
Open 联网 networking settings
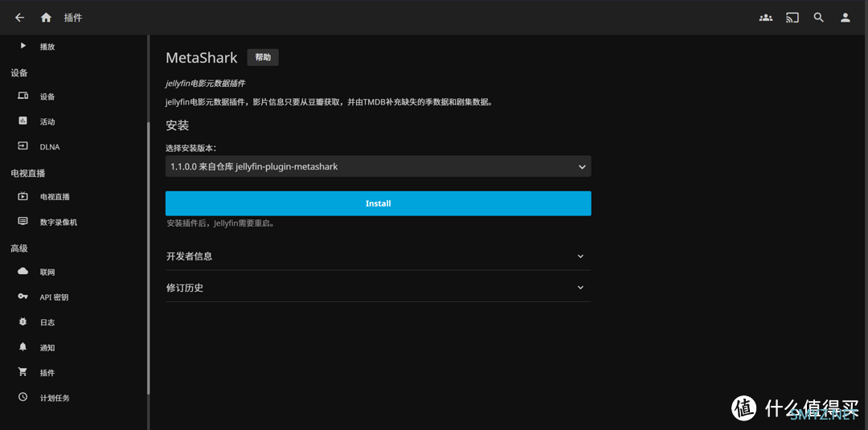coord(74,272)
